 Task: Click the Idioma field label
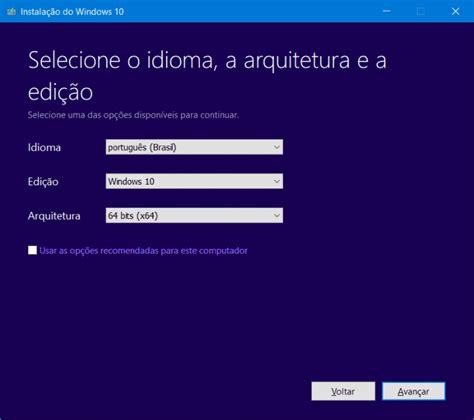44,147
